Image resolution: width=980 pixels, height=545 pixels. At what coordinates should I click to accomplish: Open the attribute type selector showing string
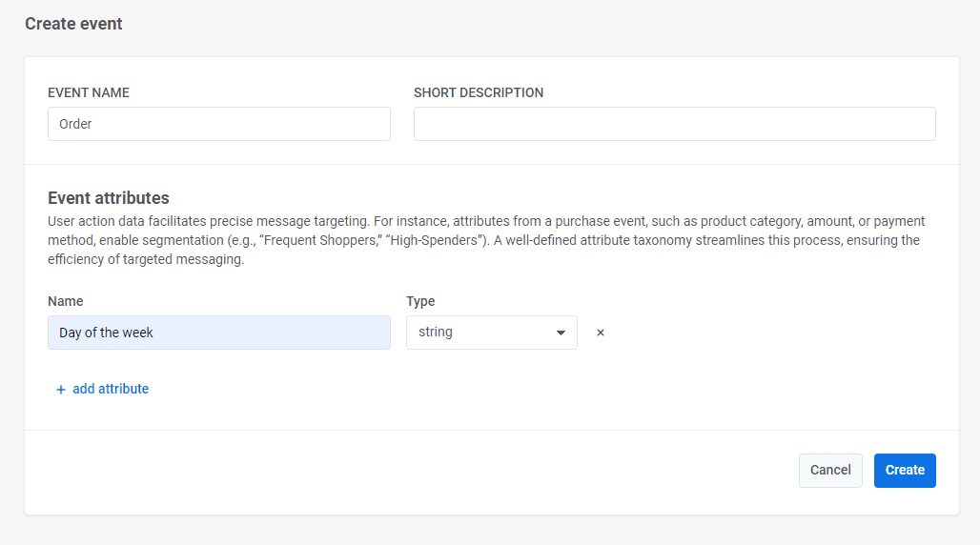(x=491, y=333)
